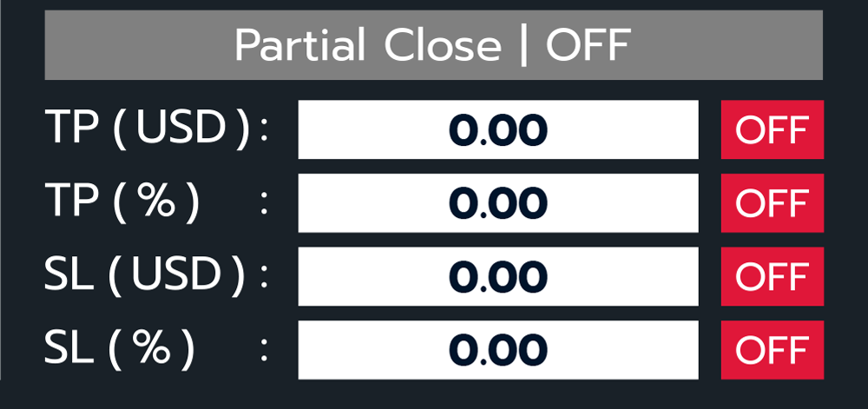Switch on the SL ( USD ) toggle
Viewport: 868px width, 409px height.
pyautogui.click(x=772, y=277)
